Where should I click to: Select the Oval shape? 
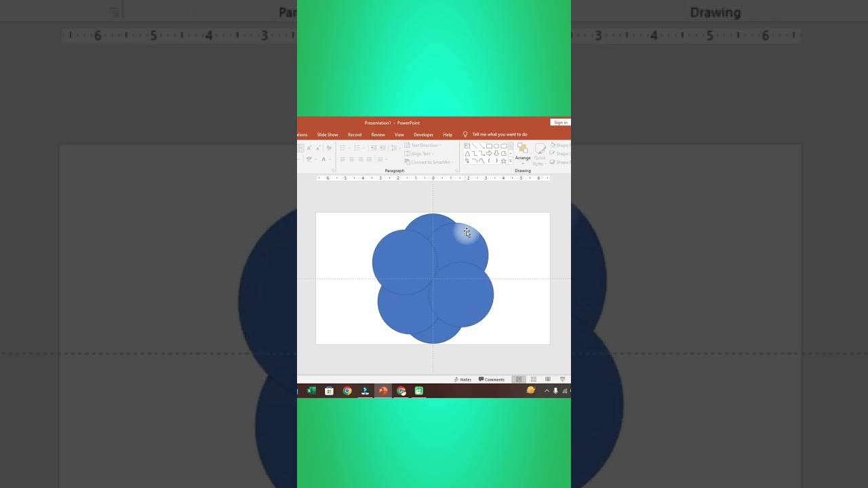pos(496,146)
